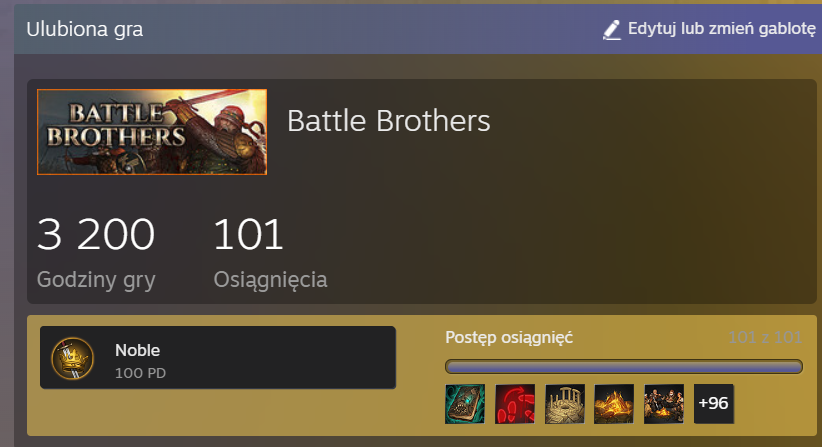Viewport: 822px width, 447px height.
Task: Open the Noble badge name
Action: [x=137, y=350]
